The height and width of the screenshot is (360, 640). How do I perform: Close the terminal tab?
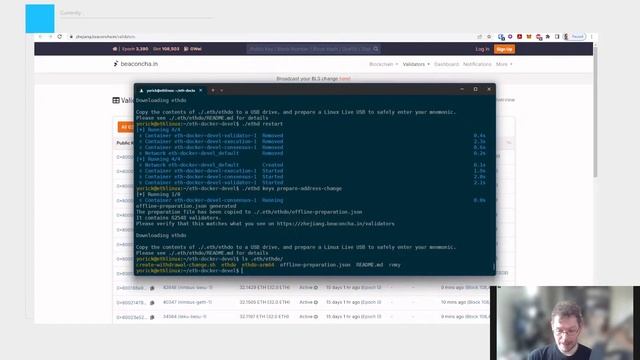[x=200, y=90]
